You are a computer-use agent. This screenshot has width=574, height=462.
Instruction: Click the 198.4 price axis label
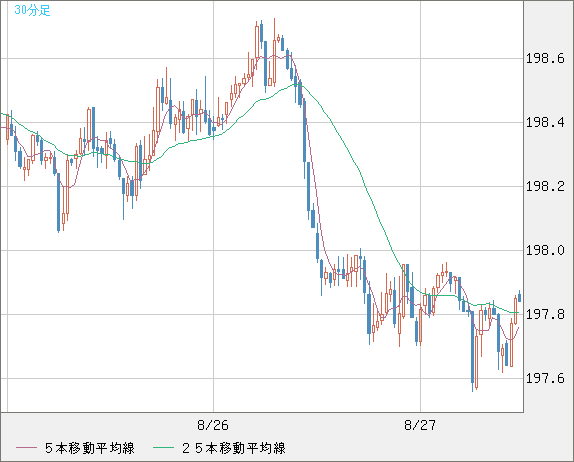[x=545, y=122]
